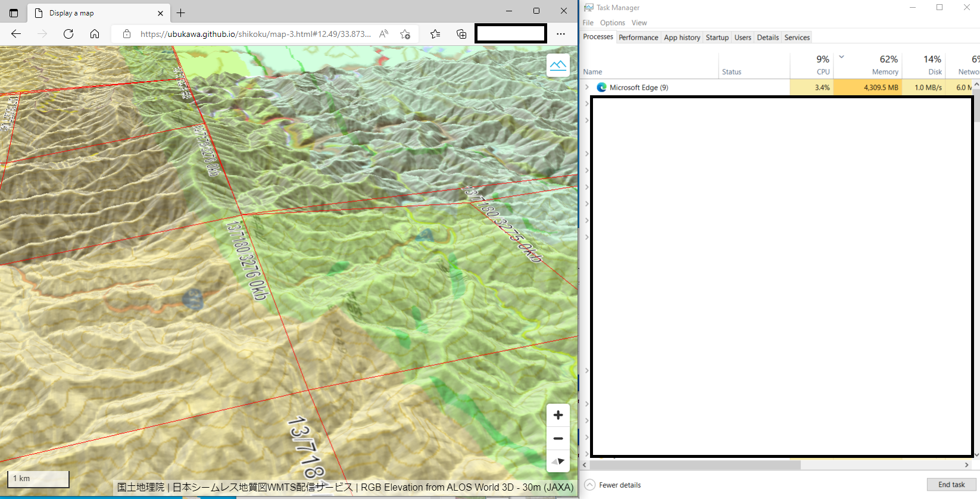980x499 pixels.
Task: Sort processes by Status column
Action: [x=754, y=66]
